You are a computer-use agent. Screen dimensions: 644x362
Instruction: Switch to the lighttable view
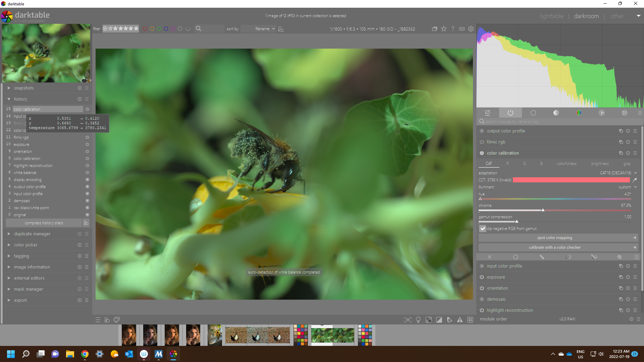tap(551, 16)
